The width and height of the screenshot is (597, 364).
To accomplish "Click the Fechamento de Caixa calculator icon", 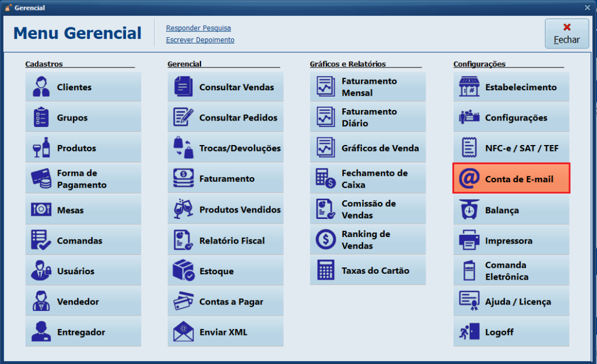I will 325,179.
